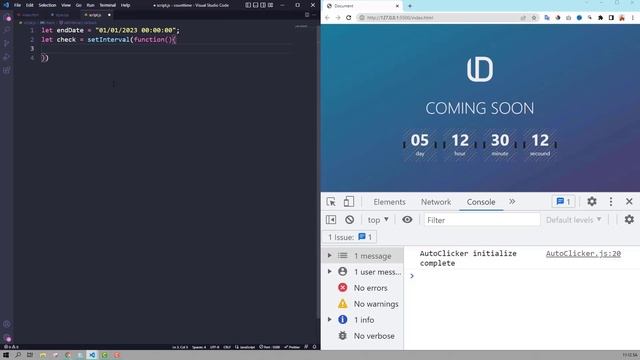Image resolution: width=640 pixels, height=360 pixels.
Task: Select the Console tab
Action: tap(481, 202)
